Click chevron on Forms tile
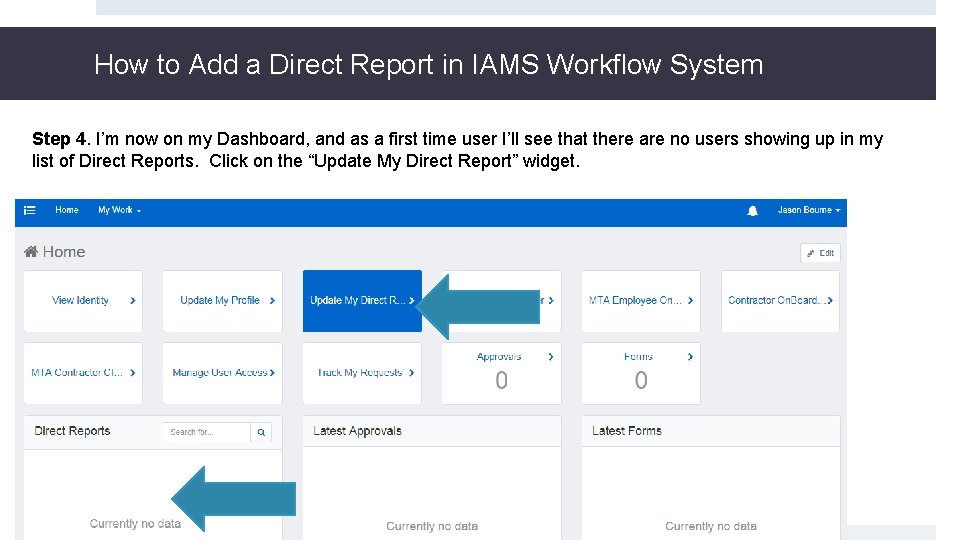The width and height of the screenshot is (960, 540). coord(691,357)
